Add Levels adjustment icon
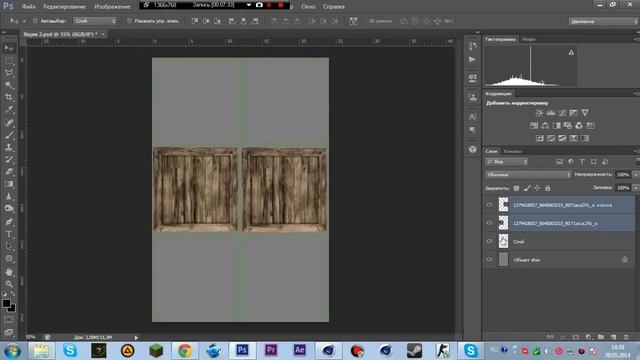Viewport: 640px width, 360px height. click(x=551, y=113)
